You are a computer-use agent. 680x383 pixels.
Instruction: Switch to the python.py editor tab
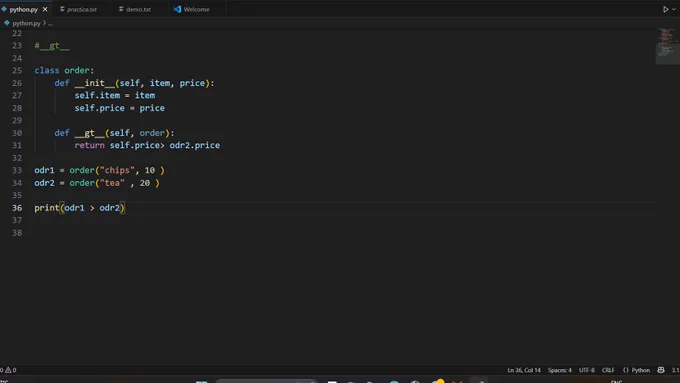pos(24,9)
